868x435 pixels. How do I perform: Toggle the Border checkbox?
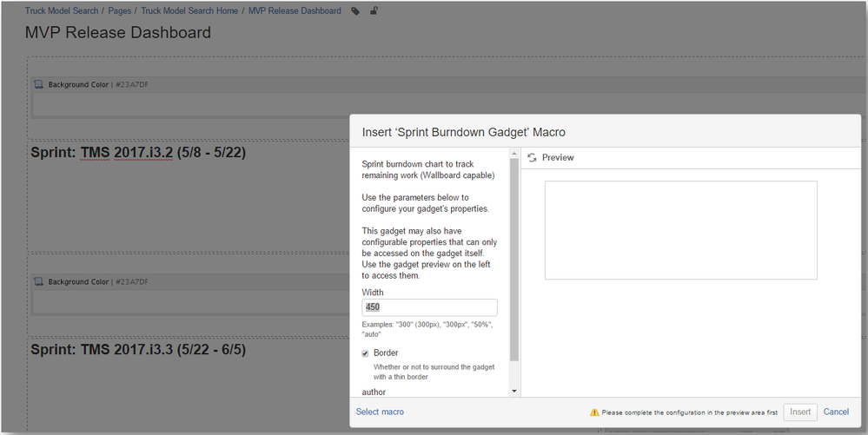(366, 353)
